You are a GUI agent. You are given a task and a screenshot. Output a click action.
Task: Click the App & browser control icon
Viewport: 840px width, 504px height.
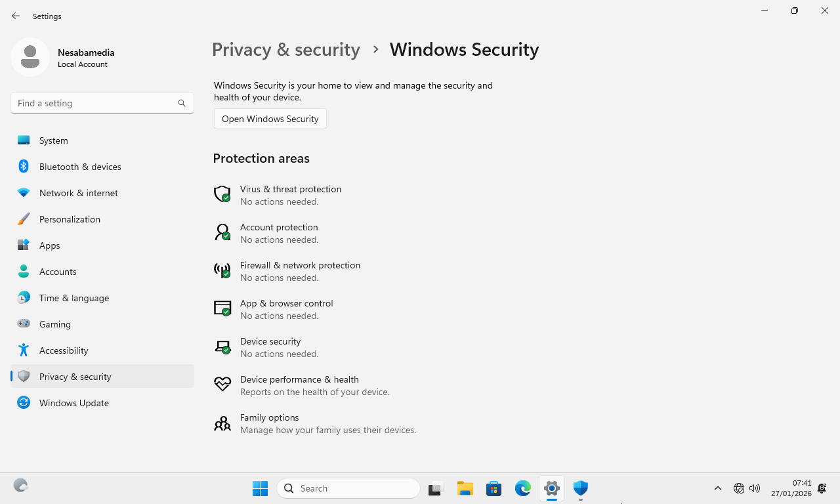[x=222, y=308]
